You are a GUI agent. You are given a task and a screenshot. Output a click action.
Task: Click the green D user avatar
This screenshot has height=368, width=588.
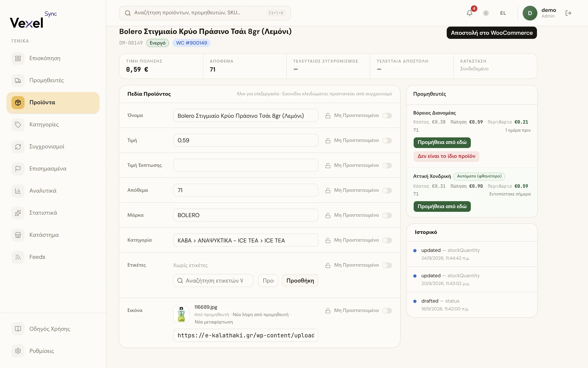(x=530, y=13)
